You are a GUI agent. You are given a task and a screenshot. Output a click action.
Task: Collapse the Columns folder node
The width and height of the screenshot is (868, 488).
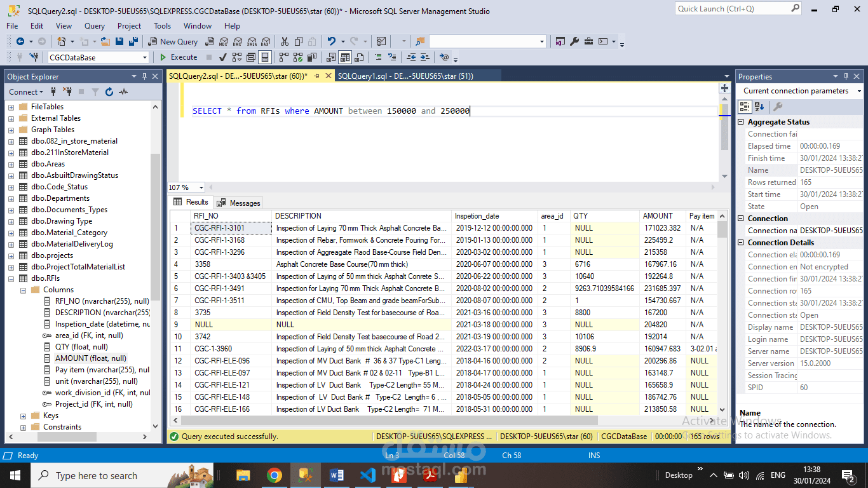(x=23, y=290)
